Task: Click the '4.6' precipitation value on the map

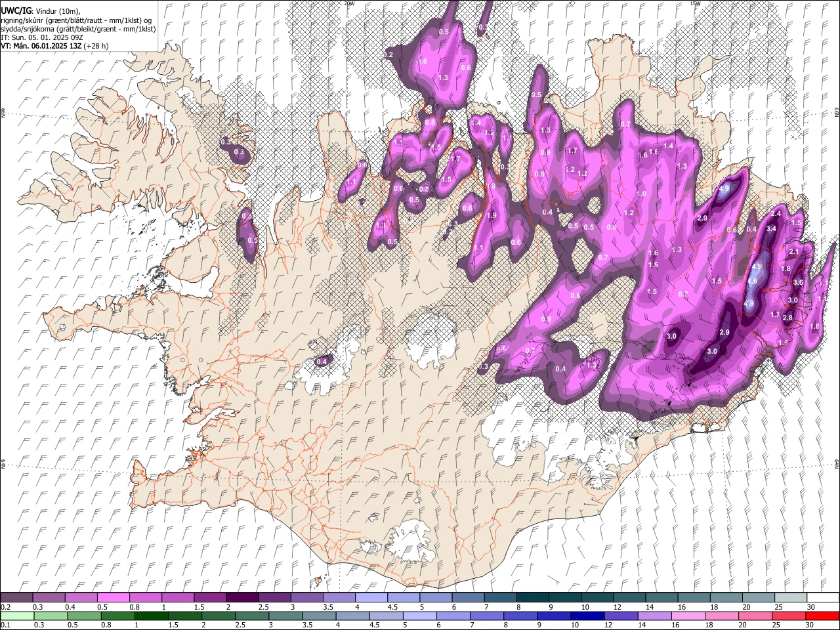Action: point(752,281)
